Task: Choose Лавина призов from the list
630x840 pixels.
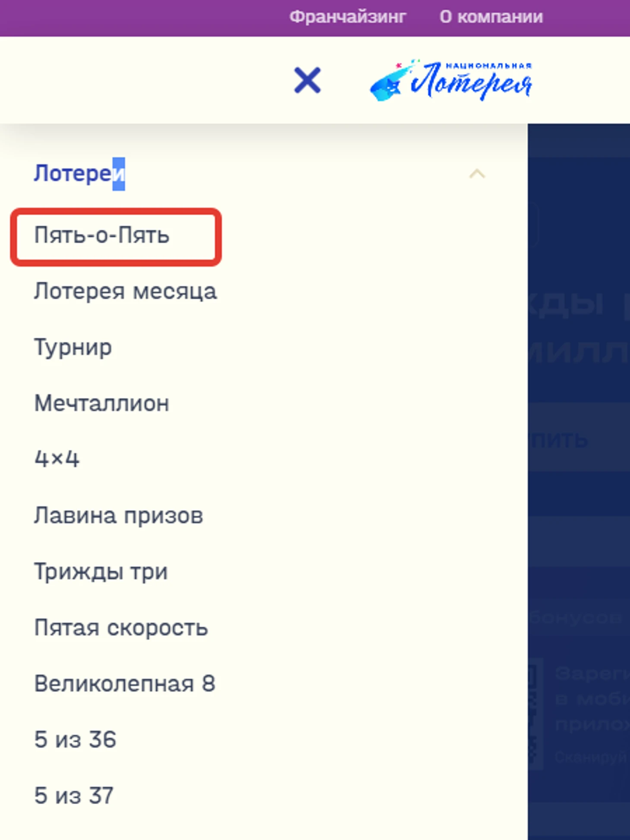Action: [x=119, y=515]
